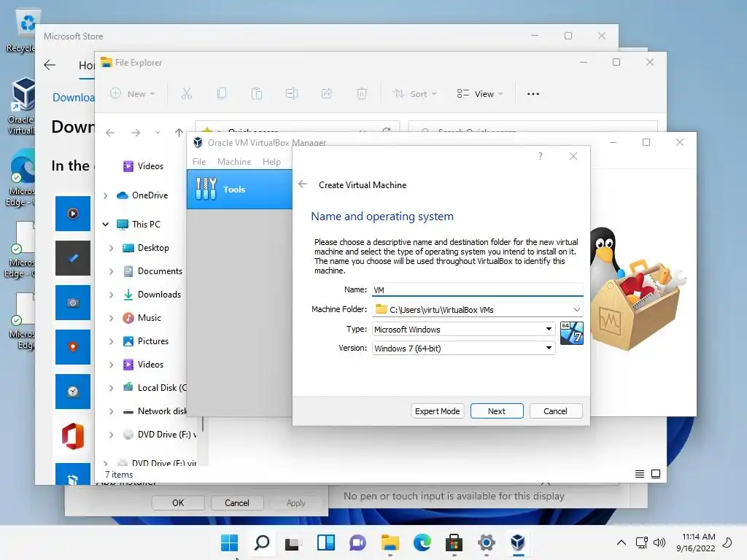This screenshot has height=560, width=747.
Task: Open Office app tile in Microsoft Store list
Action: 73,436
